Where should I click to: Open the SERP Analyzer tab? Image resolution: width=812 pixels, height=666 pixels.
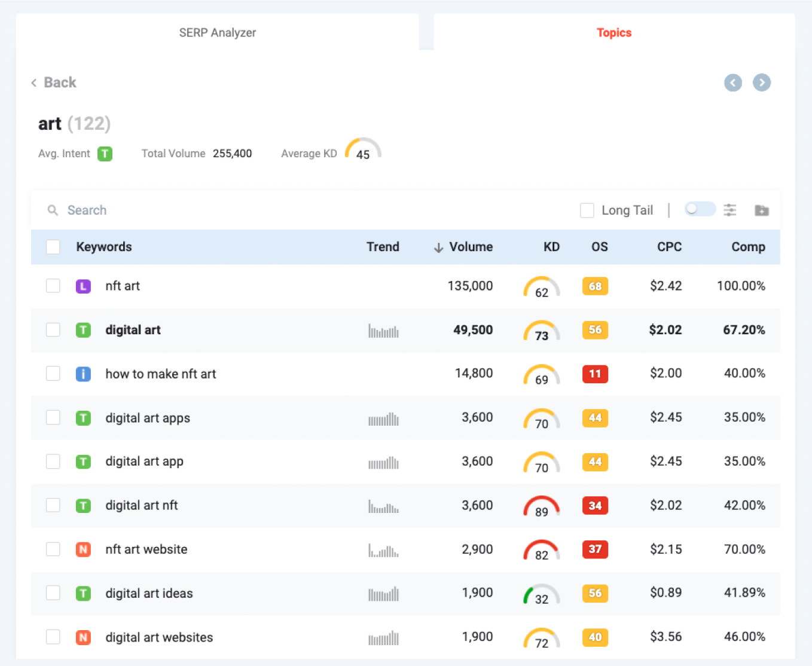point(217,32)
